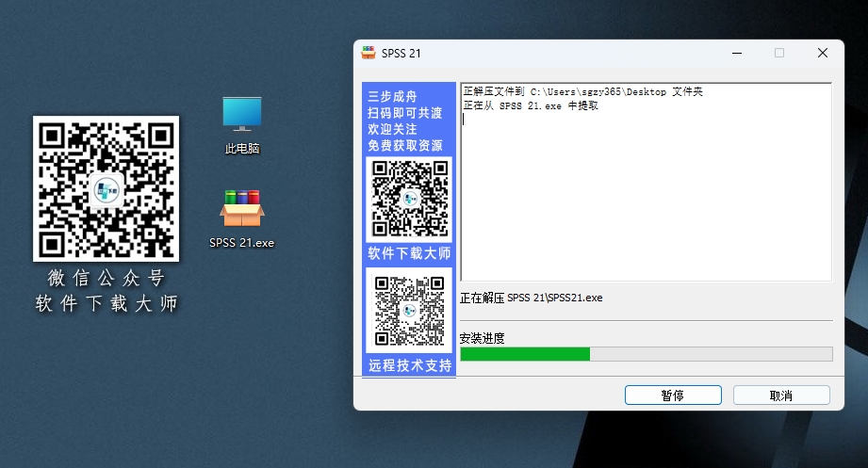Select the 此电脑 desktop icon
868x468 pixels.
point(242,125)
